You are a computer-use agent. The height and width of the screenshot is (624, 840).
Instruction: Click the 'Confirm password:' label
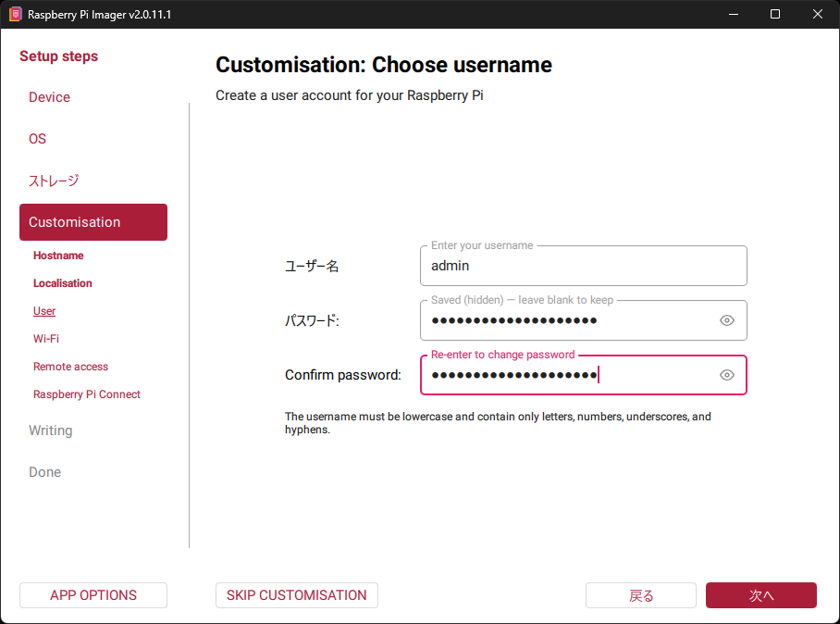(343, 375)
